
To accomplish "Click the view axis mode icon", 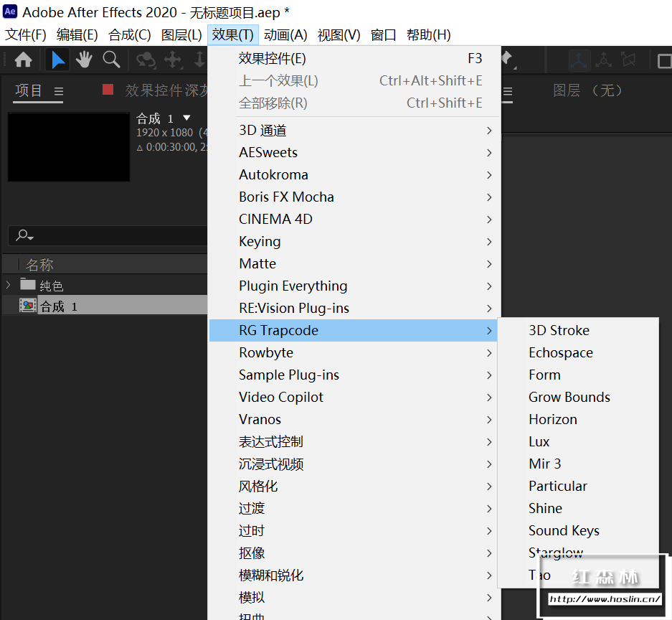I will pos(629,60).
